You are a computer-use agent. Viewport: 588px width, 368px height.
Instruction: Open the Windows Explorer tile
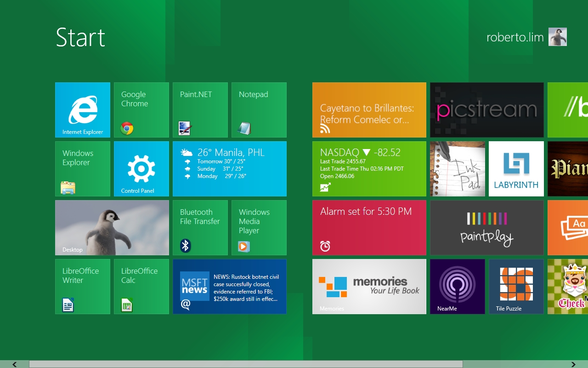[83, 169]
